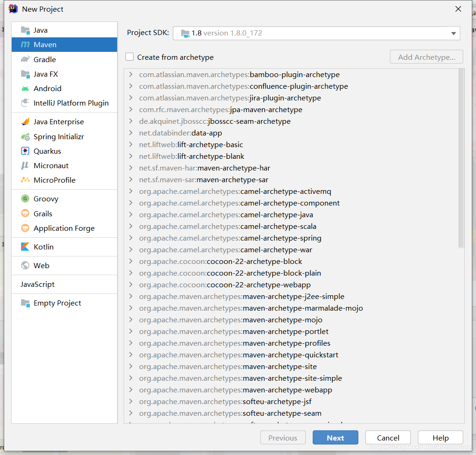Click the Cancel button
Viewport: 476px width, 455px height.
[388, 438]
